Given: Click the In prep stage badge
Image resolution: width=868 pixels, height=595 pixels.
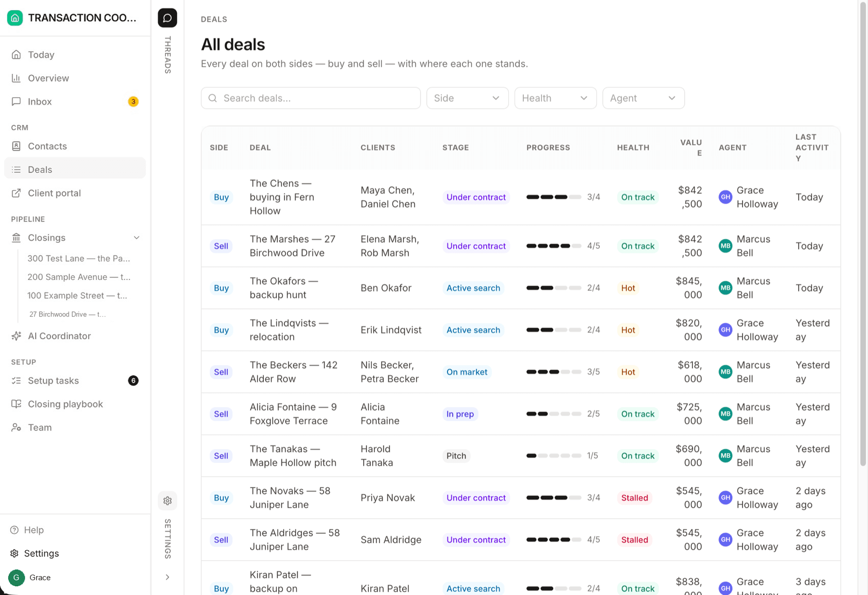Looking at the screenshot, I should (460, 414).
